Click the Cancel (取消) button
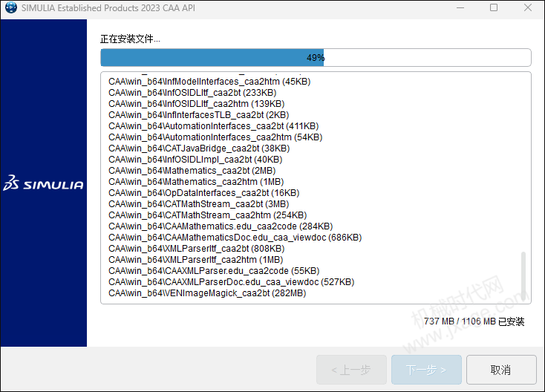545x392 pixels. coord(501,370)
